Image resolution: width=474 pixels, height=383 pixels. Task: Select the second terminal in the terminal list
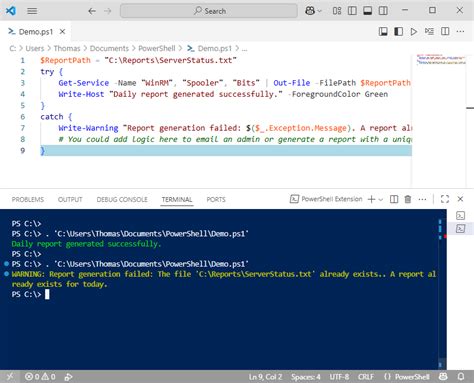pos(460,229)
